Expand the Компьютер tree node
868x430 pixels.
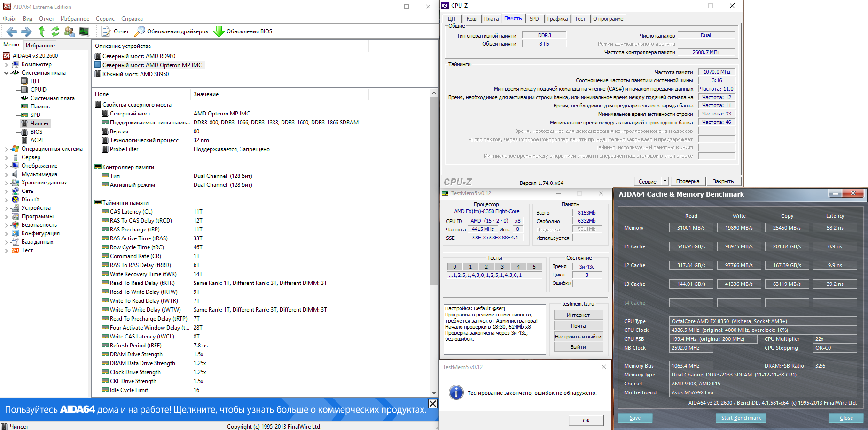tap(6, 65)
